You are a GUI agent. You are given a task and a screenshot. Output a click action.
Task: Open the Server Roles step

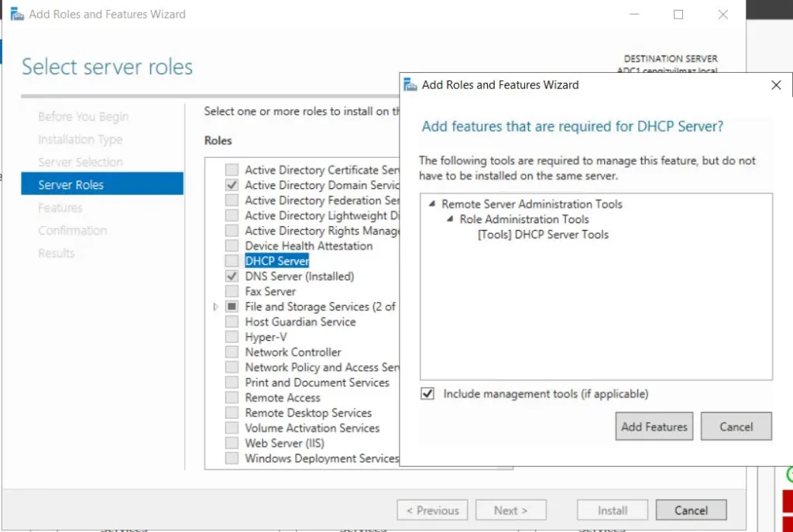pos(102,184)
